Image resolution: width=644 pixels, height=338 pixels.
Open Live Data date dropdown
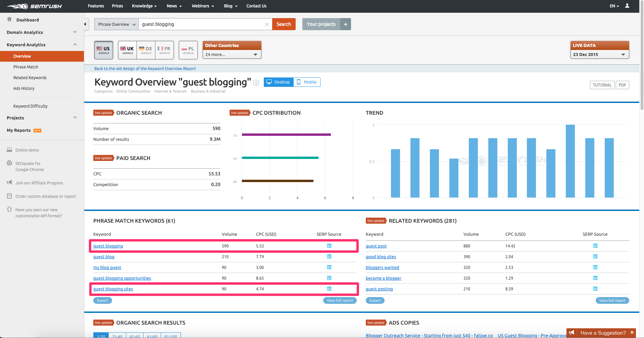600,54
